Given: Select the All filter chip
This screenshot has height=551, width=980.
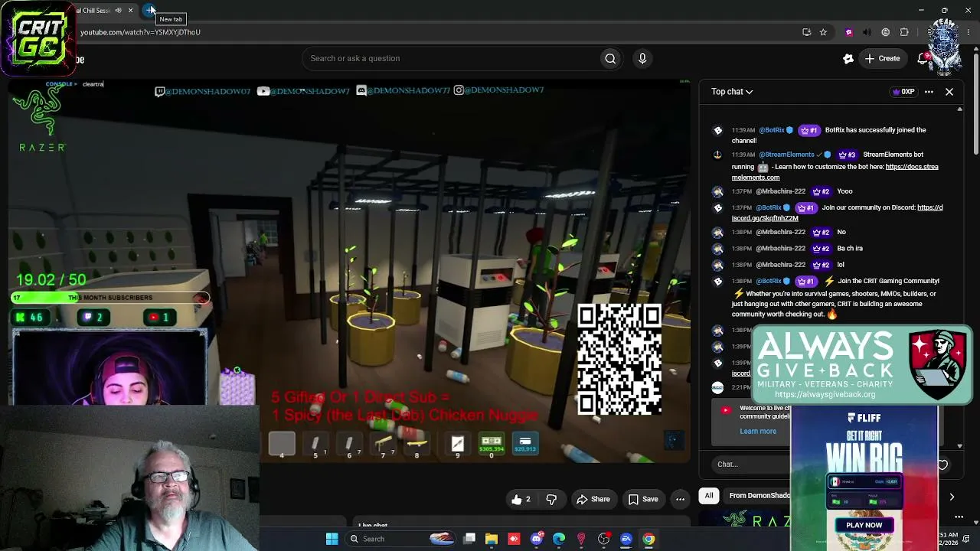Looking at the screenshot, I should (709, 496).
